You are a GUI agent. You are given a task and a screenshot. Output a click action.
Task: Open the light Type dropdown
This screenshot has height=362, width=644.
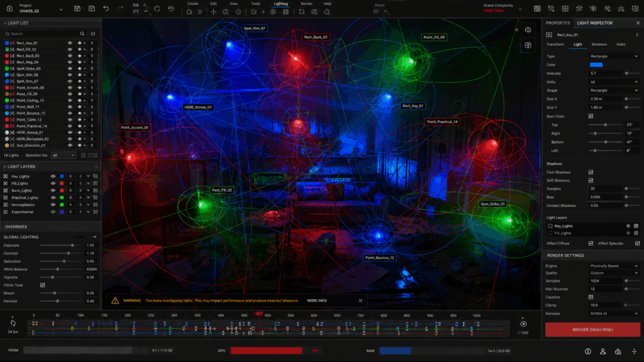(614, 56)
